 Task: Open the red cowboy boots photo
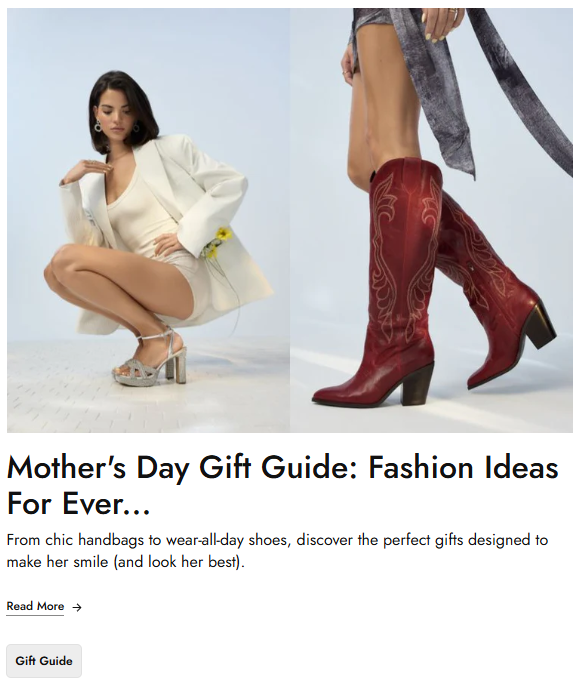pyautogui.click(x=432, y=220)
